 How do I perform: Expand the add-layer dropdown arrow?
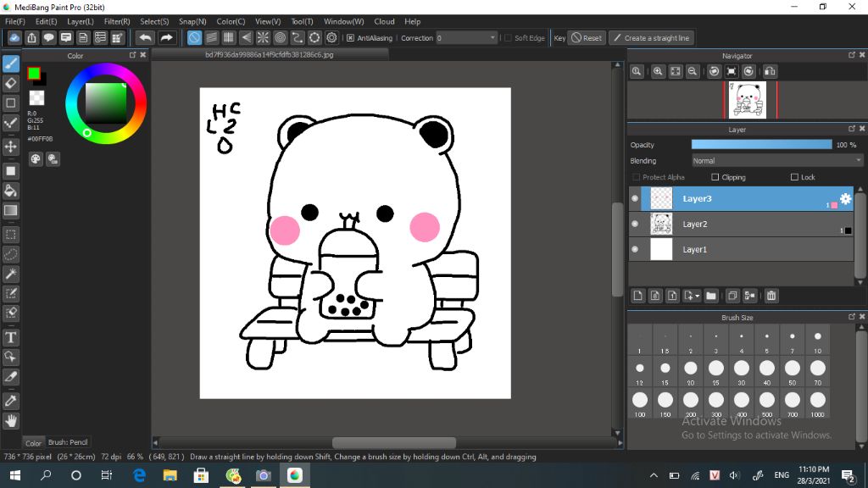coord(697,296)
